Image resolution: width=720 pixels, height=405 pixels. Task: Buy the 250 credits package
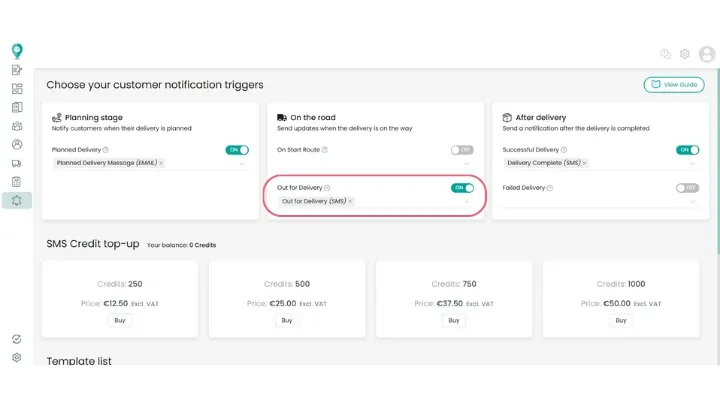tap(120, 321)
